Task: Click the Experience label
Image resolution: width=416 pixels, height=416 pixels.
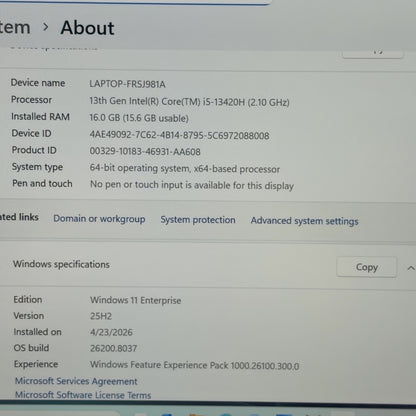Action: 36,364
